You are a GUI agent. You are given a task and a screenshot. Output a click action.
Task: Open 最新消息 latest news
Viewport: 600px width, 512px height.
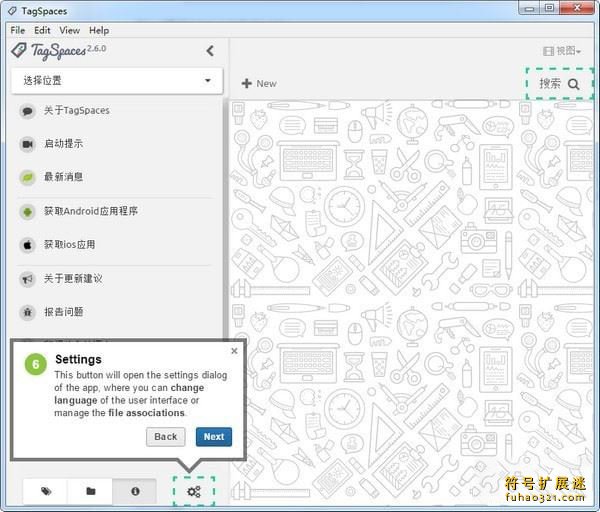tap(64, 177)
